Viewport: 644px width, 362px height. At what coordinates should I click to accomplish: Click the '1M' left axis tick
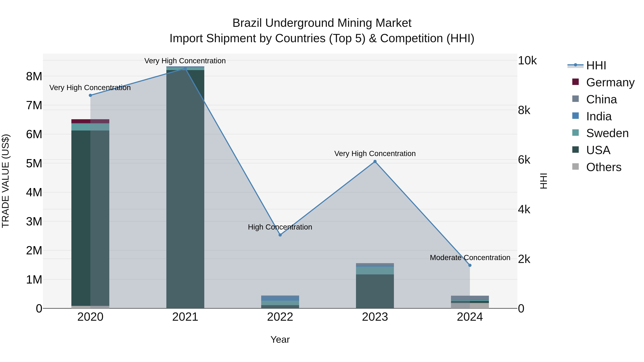point(34,280)
